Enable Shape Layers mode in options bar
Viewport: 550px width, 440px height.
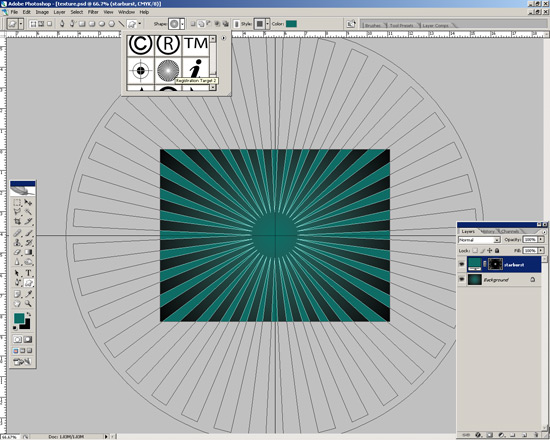[33, 24]
